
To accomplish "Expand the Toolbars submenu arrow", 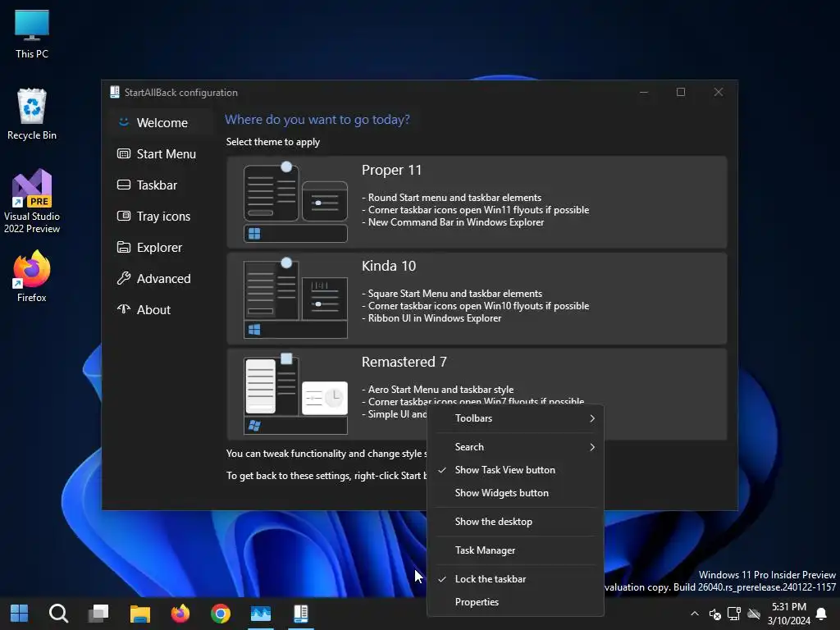I will coord(592,418).
